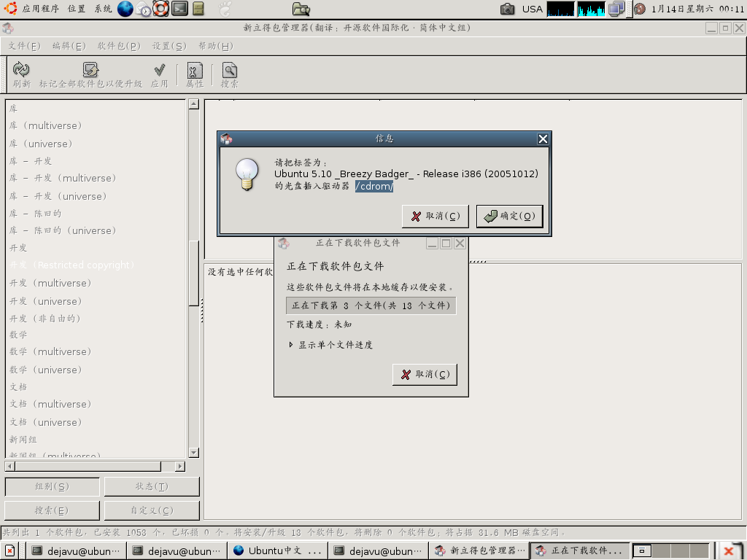Launch the terminal icon in top panel
Image resolution: width=747 pixels, height=560 pixels.
(179, 9)
